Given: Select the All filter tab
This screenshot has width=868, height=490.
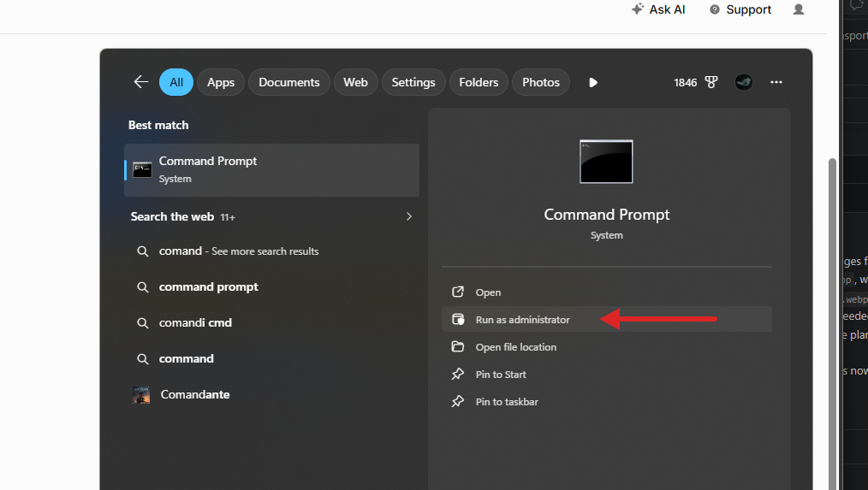Looking at the screenshot, I should (176, 82).
